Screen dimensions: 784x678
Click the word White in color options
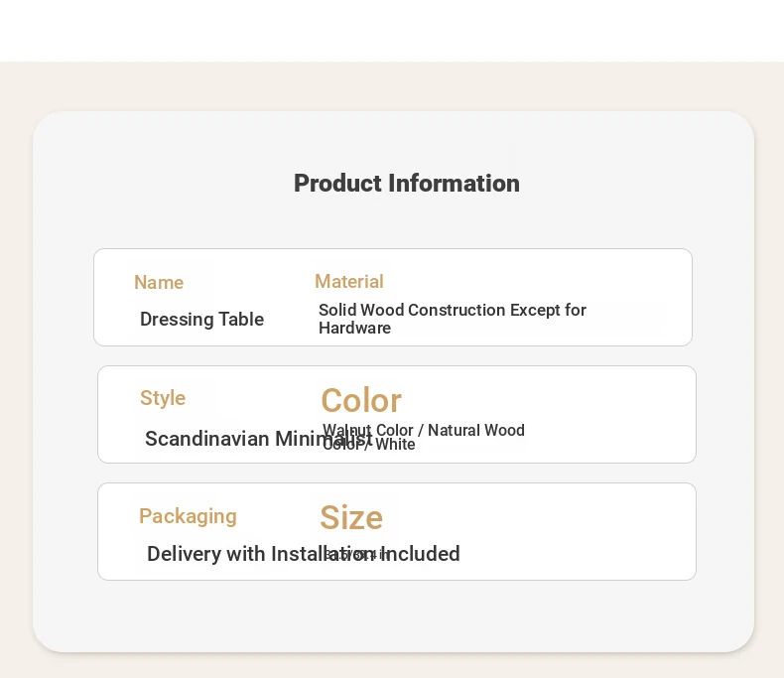(x=395, y=445)
